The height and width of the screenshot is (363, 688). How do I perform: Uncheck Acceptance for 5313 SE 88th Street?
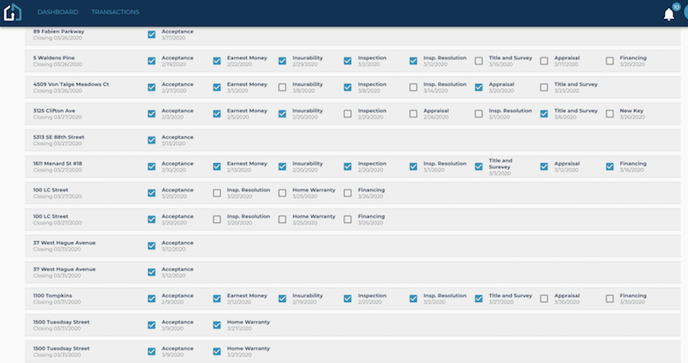point(151,140)
